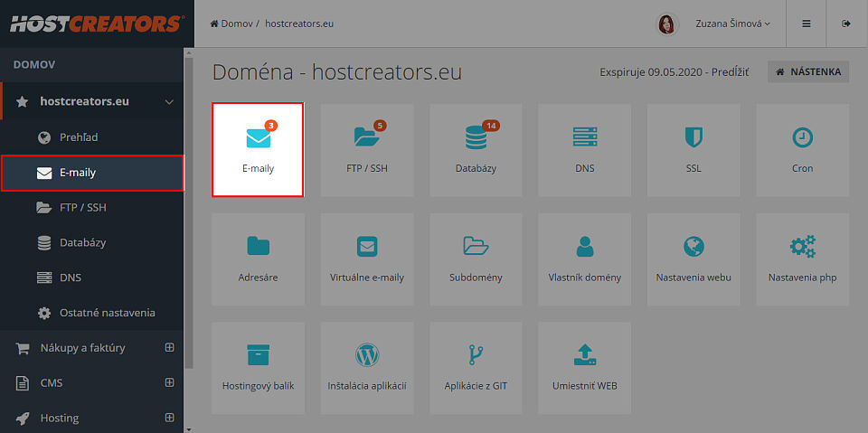Viewport: 868px width, 433px height.
Task: Open the Aplikácie z GIT branch icon
Action: [476, 355]
